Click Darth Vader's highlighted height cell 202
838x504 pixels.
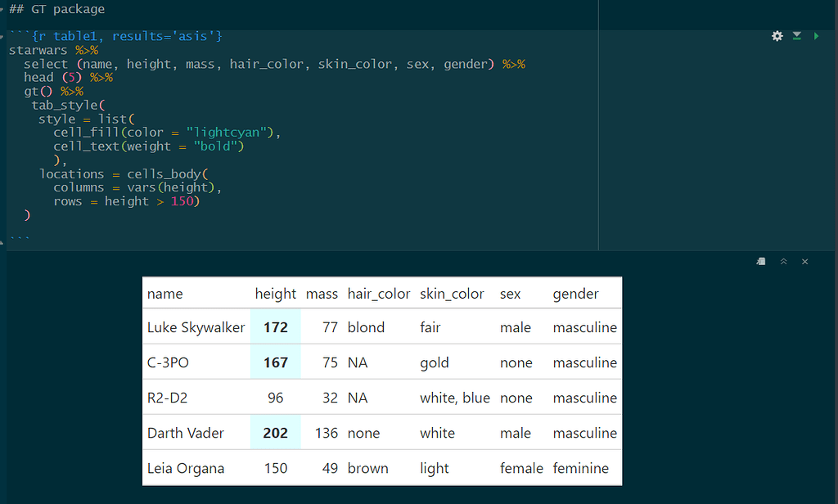pos(275,433)
